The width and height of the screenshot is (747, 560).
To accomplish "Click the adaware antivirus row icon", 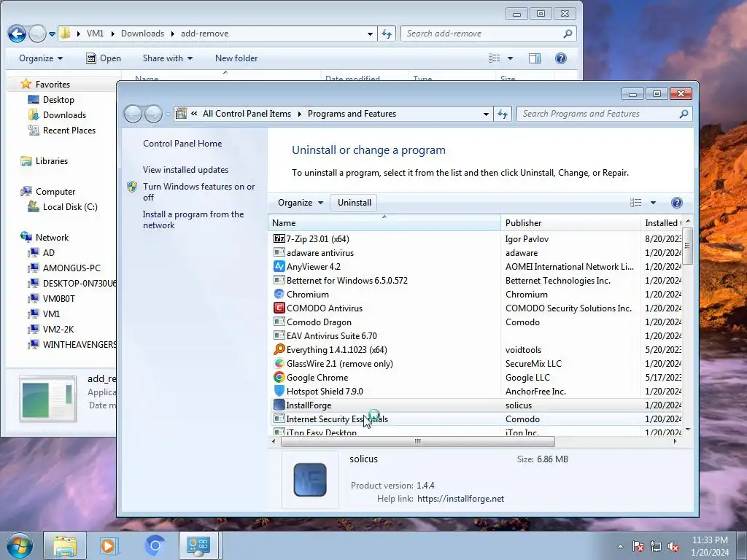I will coord(279,252).
